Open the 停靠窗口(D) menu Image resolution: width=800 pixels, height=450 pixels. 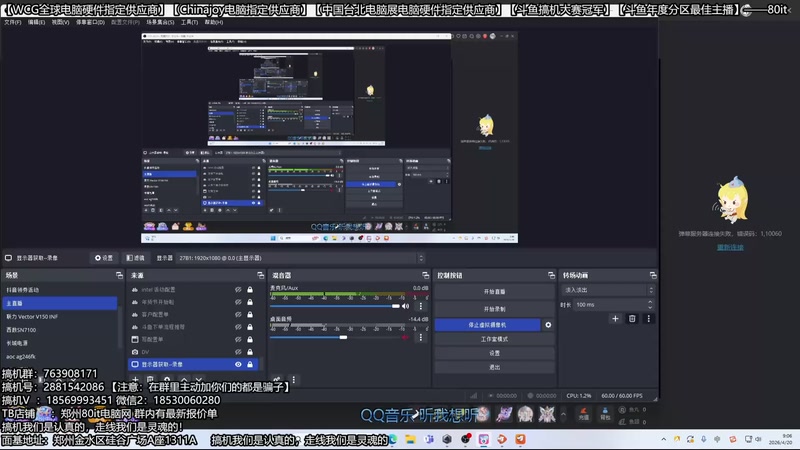[x=90, y=22]
